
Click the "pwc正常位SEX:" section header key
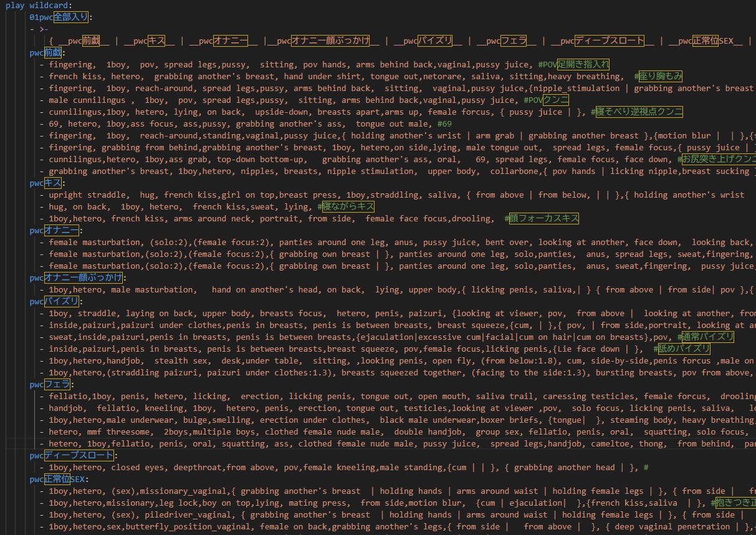point(59,480)
